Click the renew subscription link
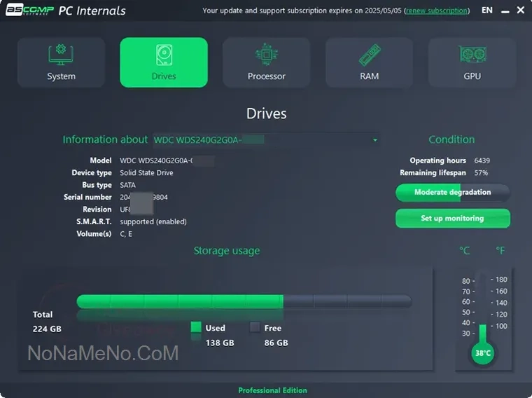The image size is (532, 398). (x=437, y=11)
